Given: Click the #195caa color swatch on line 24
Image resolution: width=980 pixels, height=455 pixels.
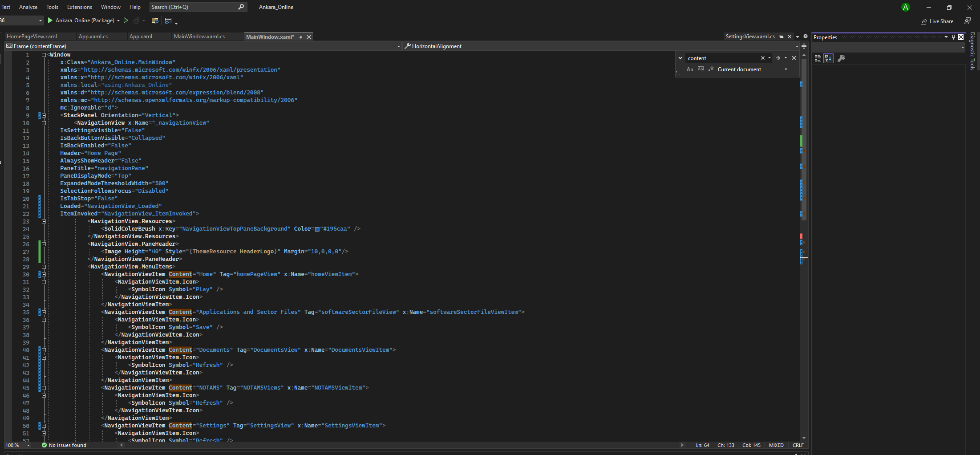Looking at the screenshot, I should tap(317, 229).
